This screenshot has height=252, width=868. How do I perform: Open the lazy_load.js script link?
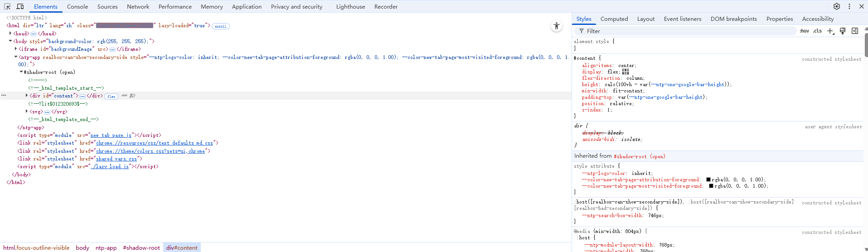(109, 166)
